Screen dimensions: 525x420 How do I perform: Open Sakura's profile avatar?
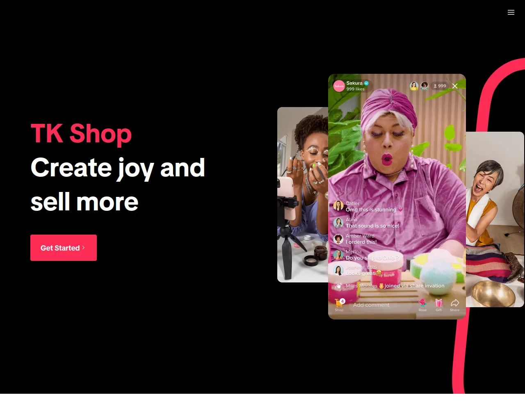[x=339, y=86]
